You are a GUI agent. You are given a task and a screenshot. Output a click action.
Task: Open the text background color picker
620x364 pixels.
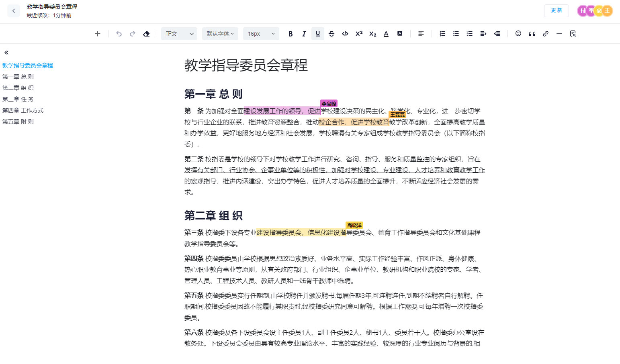tap(400, 34)
